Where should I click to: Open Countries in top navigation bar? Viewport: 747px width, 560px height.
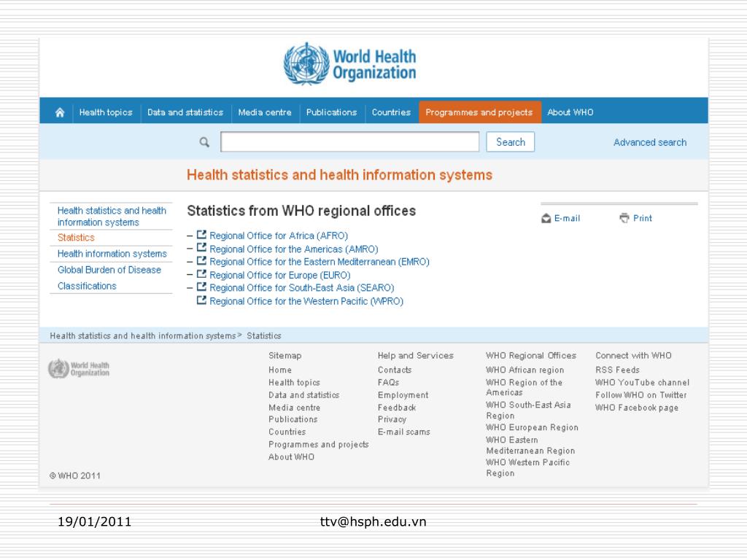click(391, 112)
